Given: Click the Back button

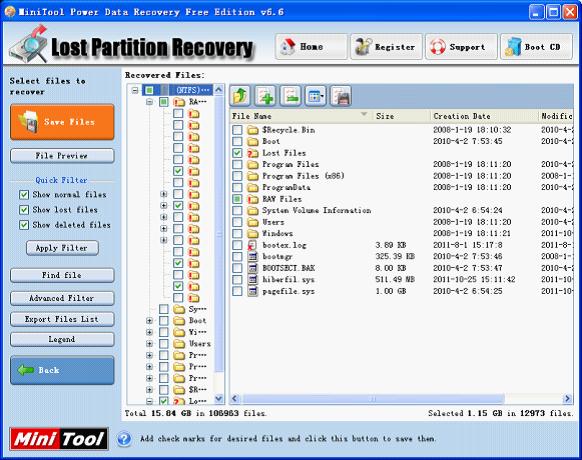Looking at the screenshot, I should coord(62,370).
